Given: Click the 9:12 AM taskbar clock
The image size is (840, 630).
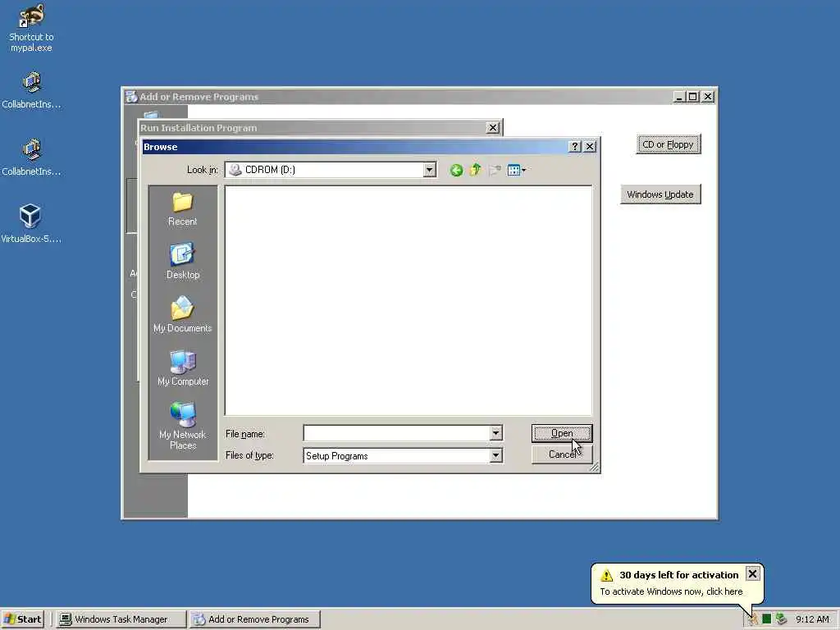Looking at the screenshot, I should click(x=812, y=619).
